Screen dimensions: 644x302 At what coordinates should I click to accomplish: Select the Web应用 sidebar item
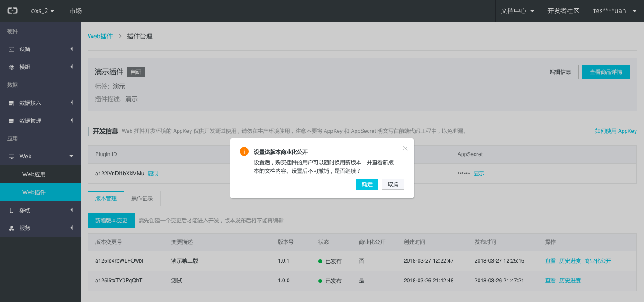[x=34, y=174]
